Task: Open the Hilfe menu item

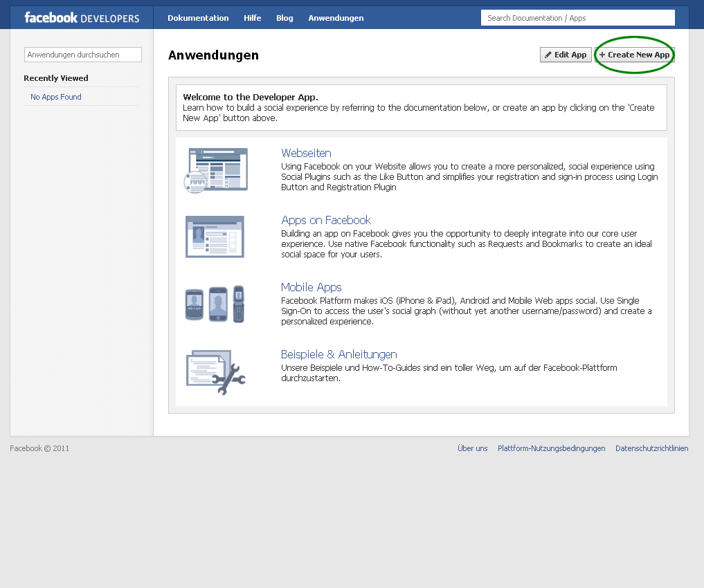Action: [x=253, y=18]
